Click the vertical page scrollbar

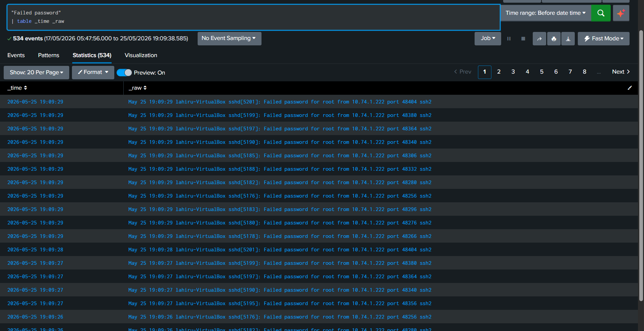tap(641, 165)
